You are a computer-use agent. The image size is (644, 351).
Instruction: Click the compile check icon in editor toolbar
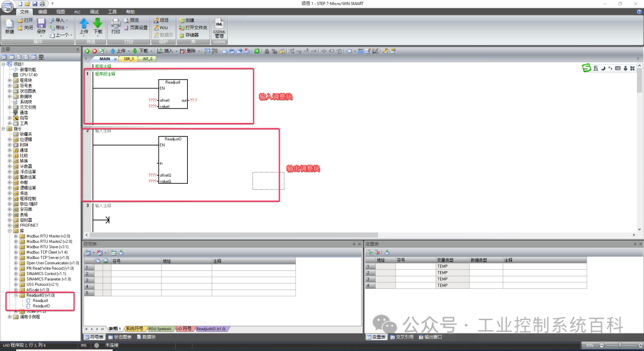[102, 51]
